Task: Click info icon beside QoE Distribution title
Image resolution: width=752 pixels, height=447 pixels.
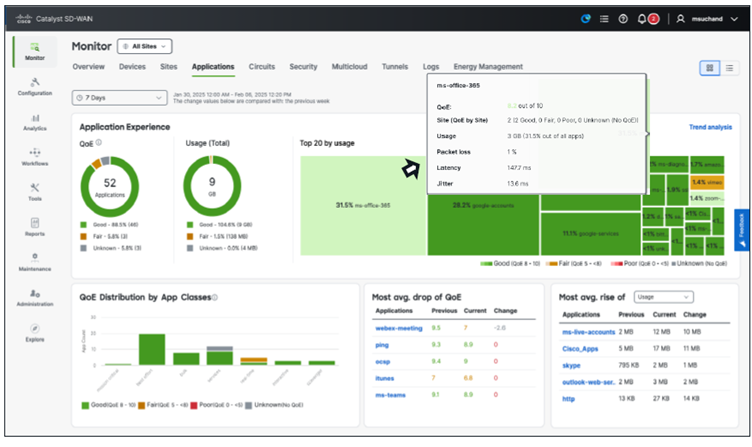Action: pyautogui.click(x=215, y=297)
